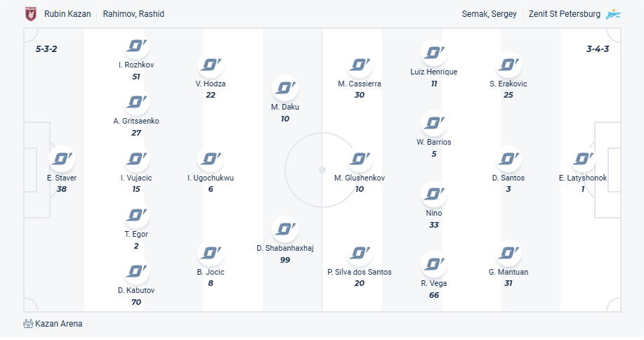Select W. Barrios's player icon

434,124
